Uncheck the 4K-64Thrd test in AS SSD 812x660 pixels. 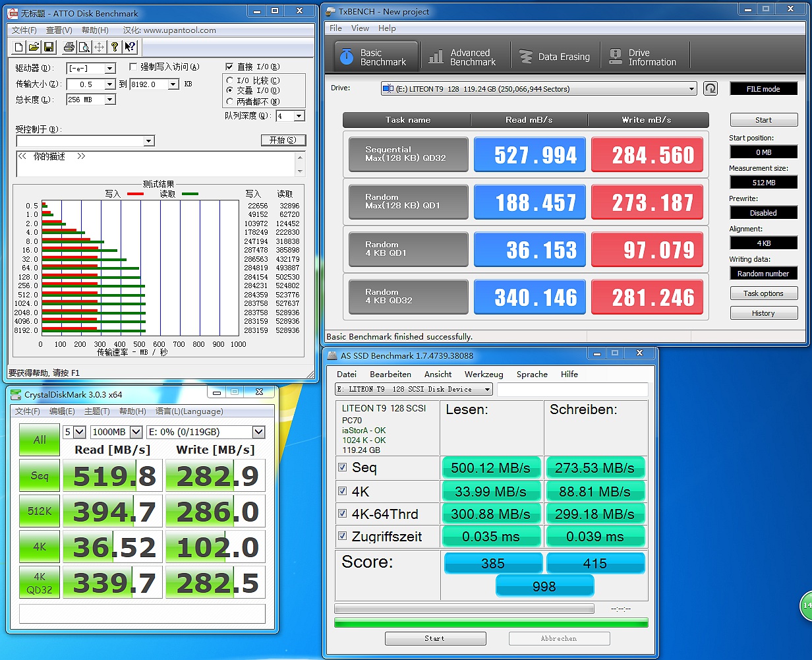[x=342, y=514]
